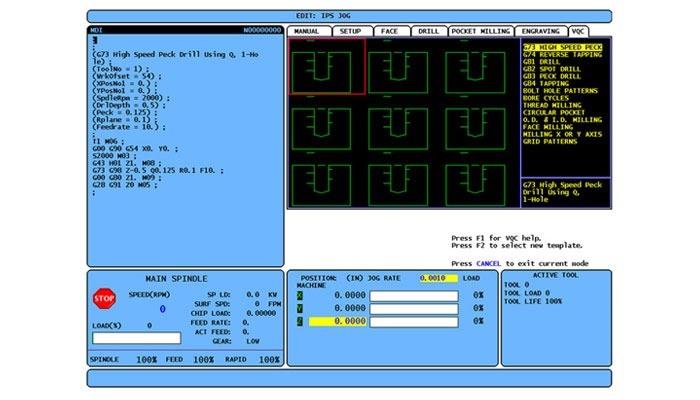Click the blue spindle SPEED(RPM) value
This screenshot has height=400, width=700.
pyautogui.click(x=162, y=309)
